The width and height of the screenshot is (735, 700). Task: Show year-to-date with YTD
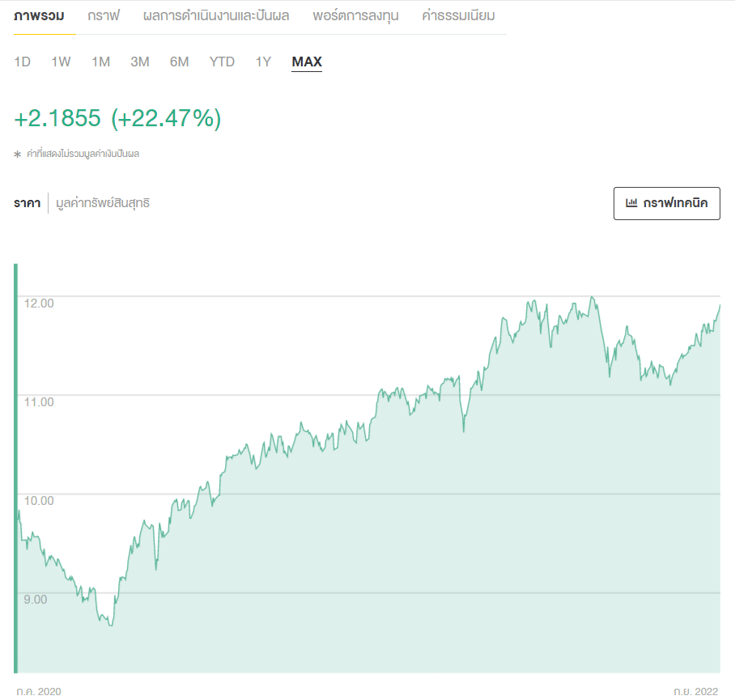[222, 62]
